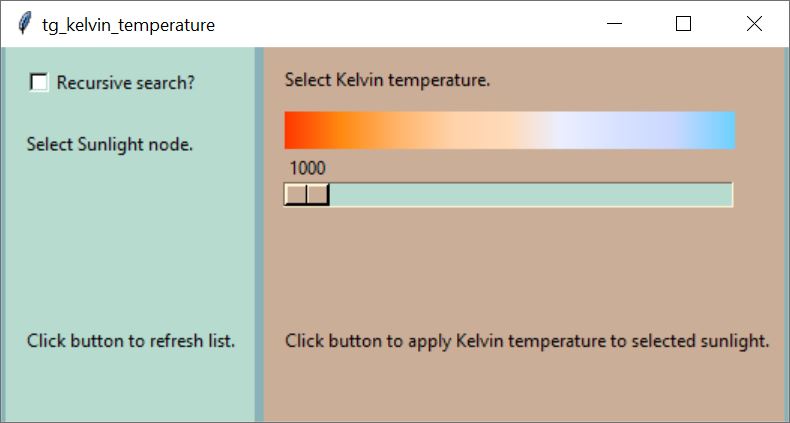
Task: Click the "Select Kelvin temperature." heading
Action: [387, 79]
